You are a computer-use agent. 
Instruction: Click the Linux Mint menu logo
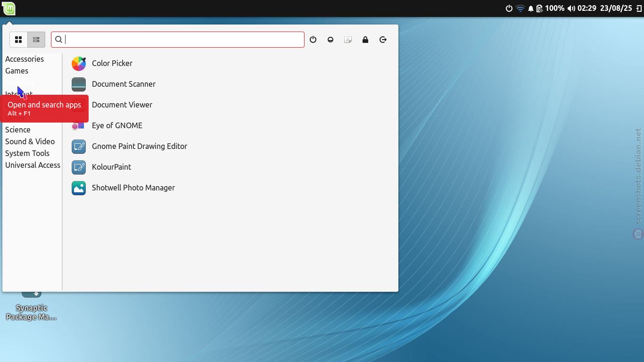9,8
